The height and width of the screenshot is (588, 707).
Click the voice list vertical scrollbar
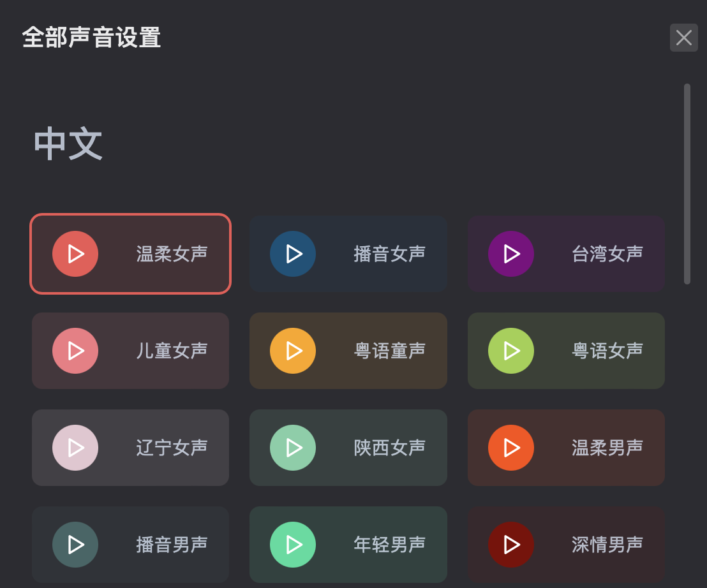click(687, 184)
